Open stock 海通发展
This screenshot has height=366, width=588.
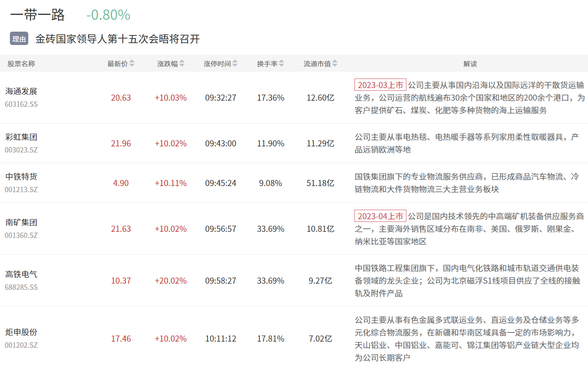(x=21, y=91)
